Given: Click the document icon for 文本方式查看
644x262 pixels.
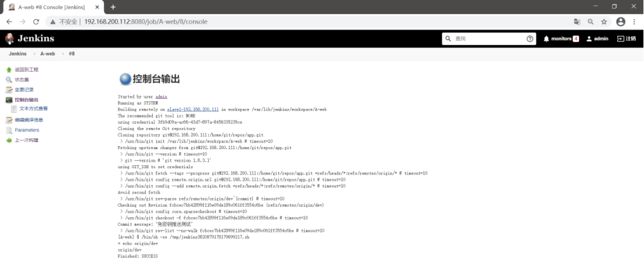Looking at the screenshot, I should tap(15, 109).
